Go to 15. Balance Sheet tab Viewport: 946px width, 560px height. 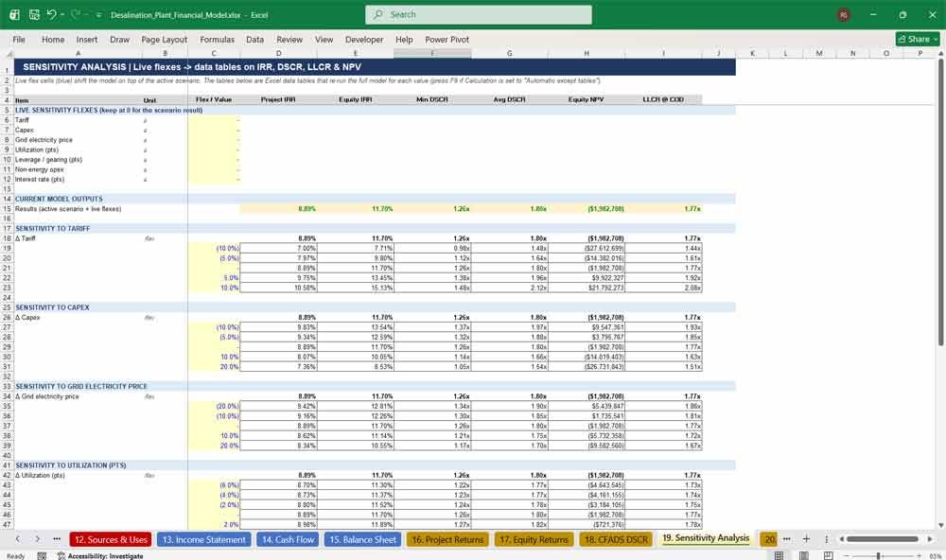point(362,539)
